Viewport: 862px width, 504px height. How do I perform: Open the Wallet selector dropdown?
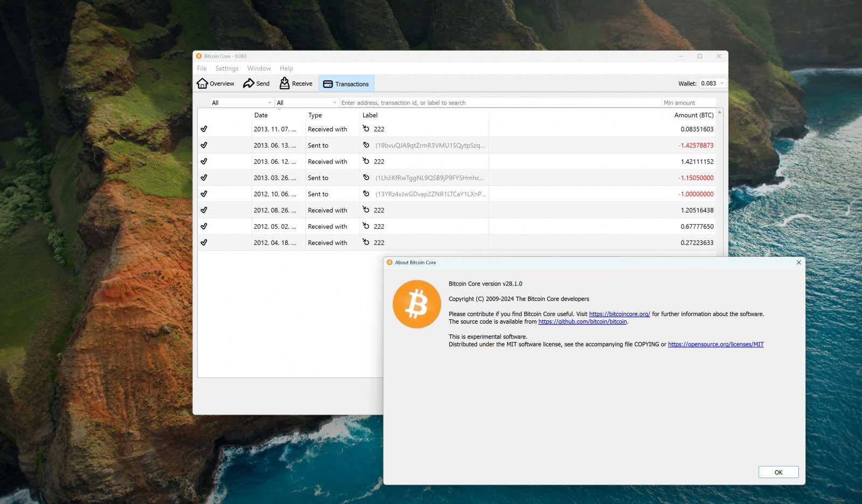712,83
